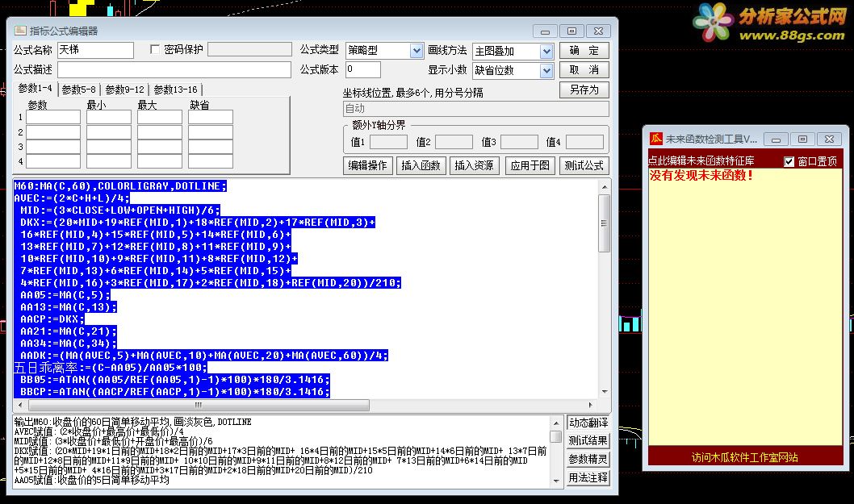This screenshot has height=504, width=854.
Task: Maximize the future function detection tool
Action: 803,140
